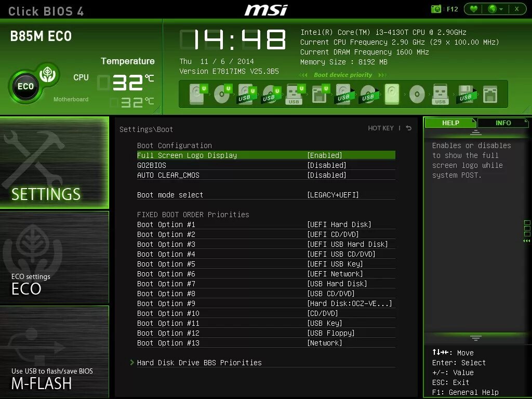Change Boot Option #10 CD/DVD value

click(323, 313)
